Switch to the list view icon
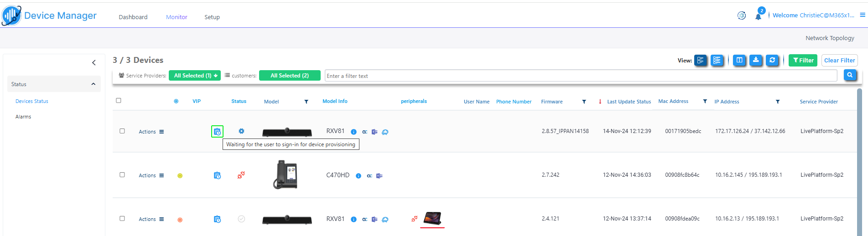Image resolution: width=868 pixels, height=236 pixels. (717, 60)
